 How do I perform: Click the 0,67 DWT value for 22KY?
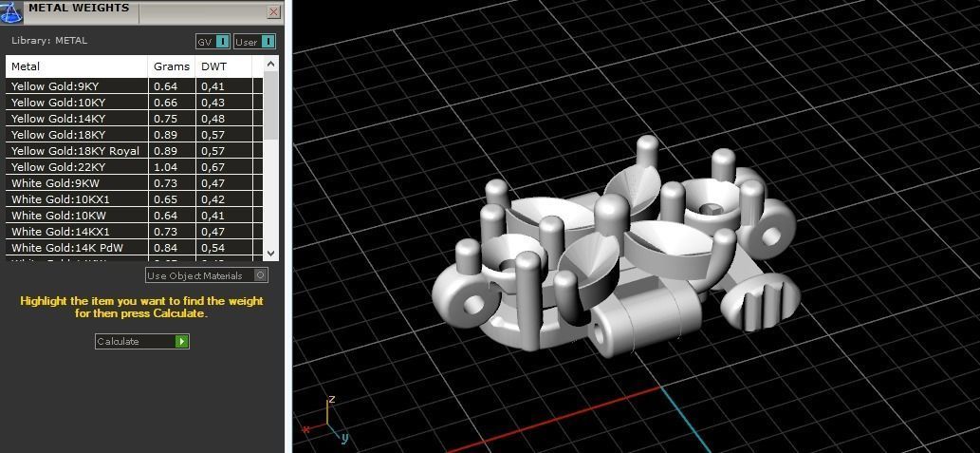point(213,167)
